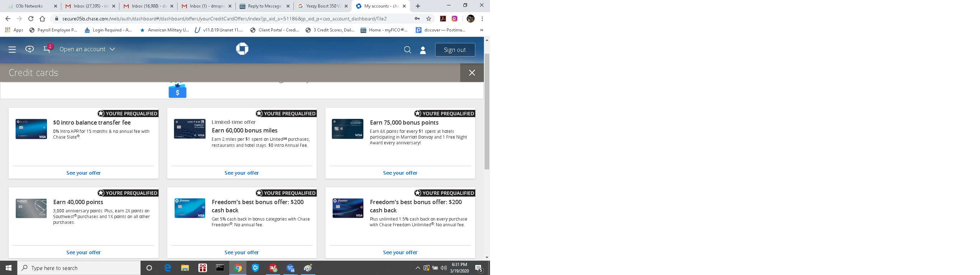Open Cortana circle in the taskbar

[149, 268]
